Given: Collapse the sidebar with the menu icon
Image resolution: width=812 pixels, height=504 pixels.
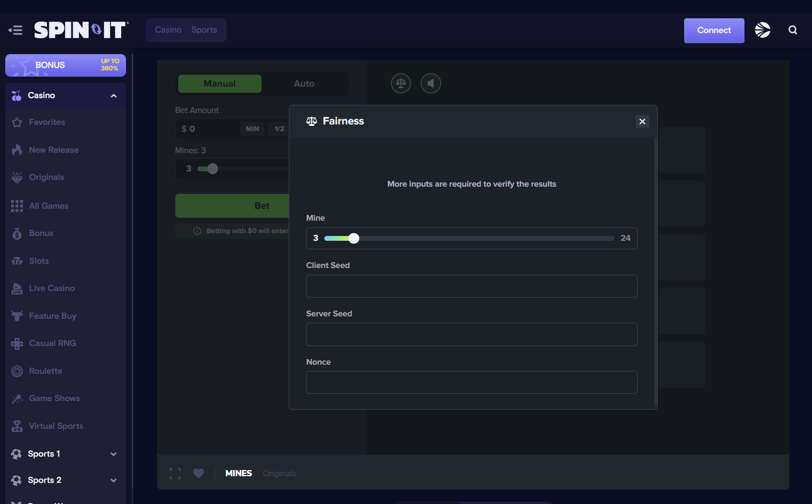Looking at the screenshot, I should (15, 30).
